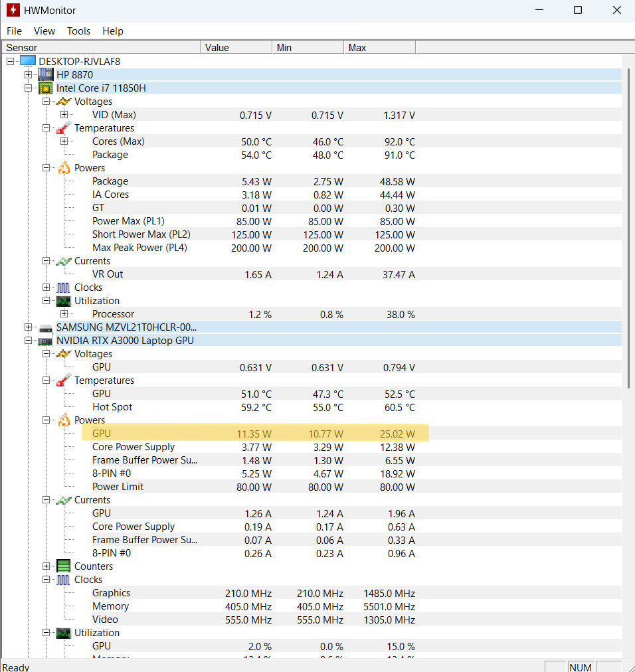Expand the Processor utilization entry
Viewport: 635px width, 672px height.
click(x=64, y=313)
